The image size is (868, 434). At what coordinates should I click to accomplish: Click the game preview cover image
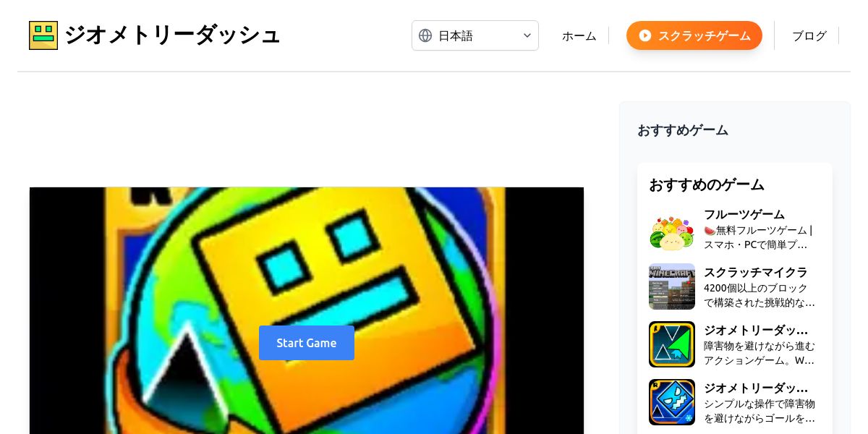click(307, 311)
